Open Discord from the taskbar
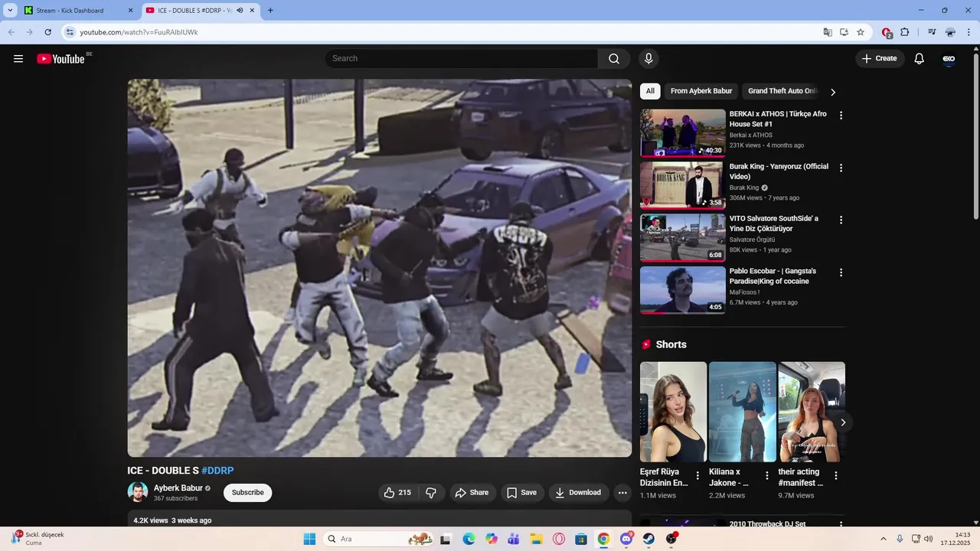 [x=626, y=539]
